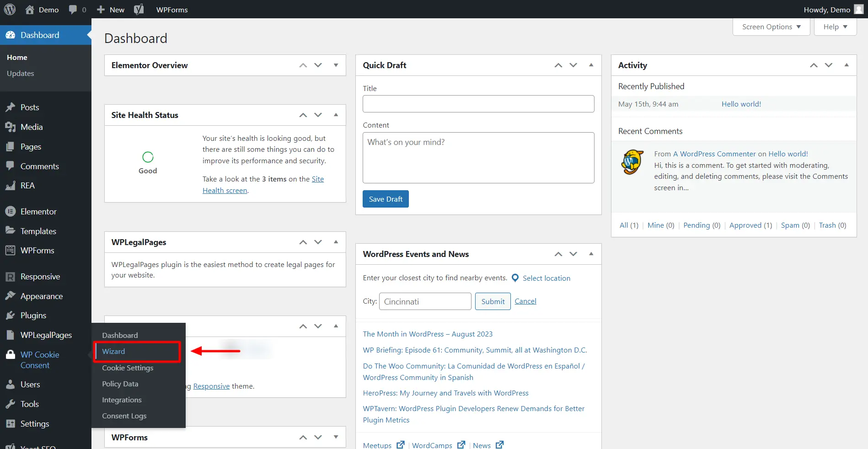Open the Help dropdown tab
The image size is (868, 449).
[835, 27]
